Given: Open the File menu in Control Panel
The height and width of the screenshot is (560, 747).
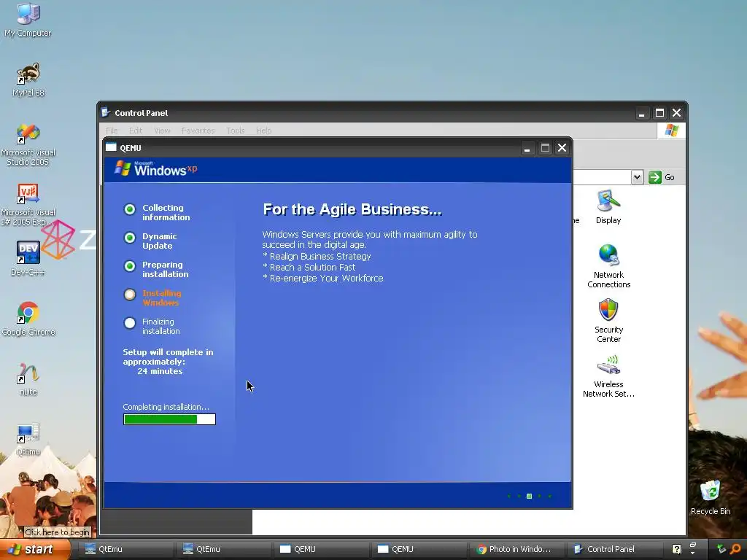Looking at the screenshot, I should pyautogui.click(x=112, y=131).
